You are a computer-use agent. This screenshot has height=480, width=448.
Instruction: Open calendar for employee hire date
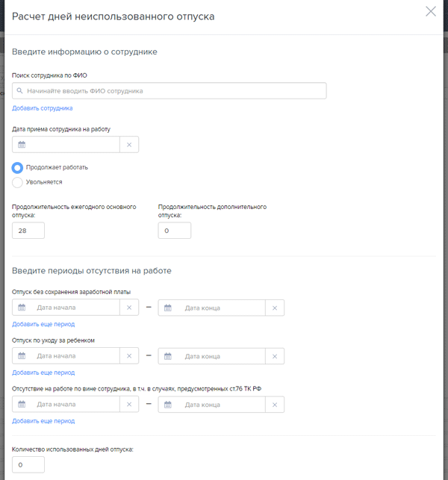22,145
